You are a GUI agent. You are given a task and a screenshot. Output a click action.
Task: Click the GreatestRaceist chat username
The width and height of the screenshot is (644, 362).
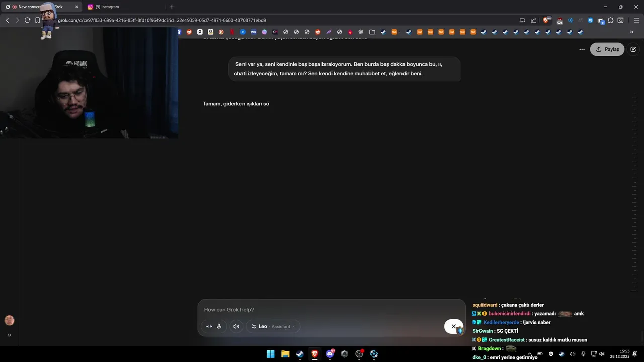click(x=507, y=340)
